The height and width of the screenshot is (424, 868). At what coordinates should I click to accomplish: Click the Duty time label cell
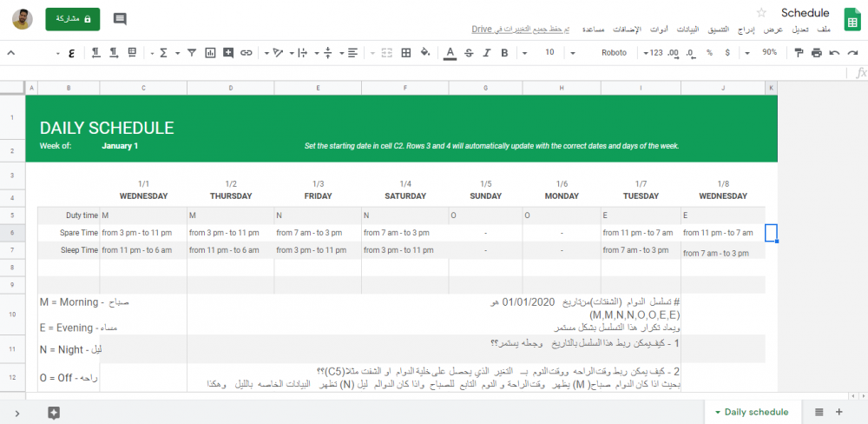tap(69, 215)
